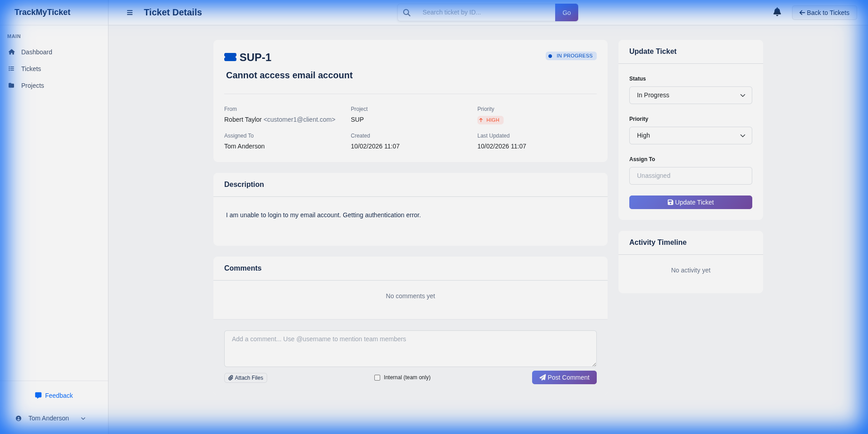868x434 pixels.
Task: Click the Go search button
Action: coord(566,13)
